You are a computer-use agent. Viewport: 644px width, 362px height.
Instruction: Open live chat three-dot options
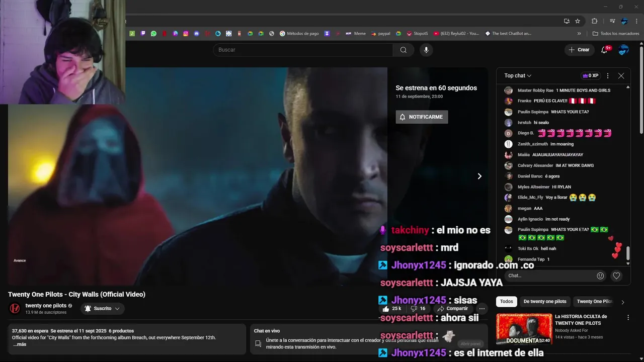click(607, 75)
